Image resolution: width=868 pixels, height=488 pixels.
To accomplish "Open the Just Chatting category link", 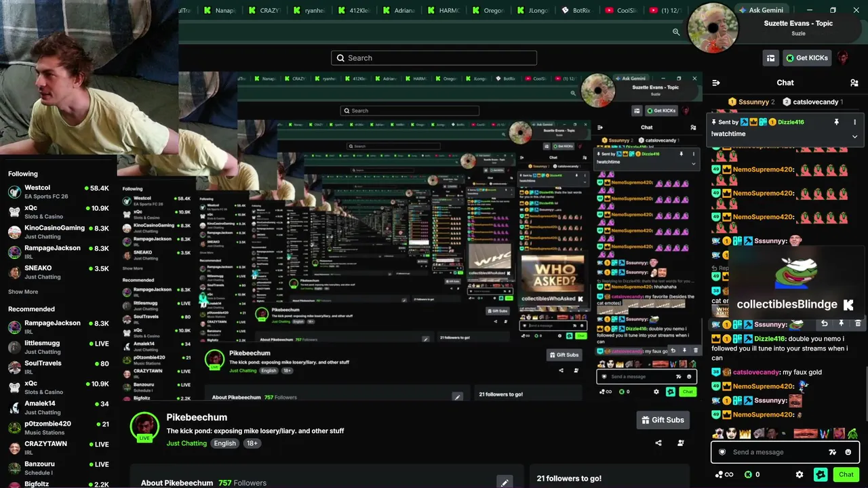I will [x=186, y=443].
